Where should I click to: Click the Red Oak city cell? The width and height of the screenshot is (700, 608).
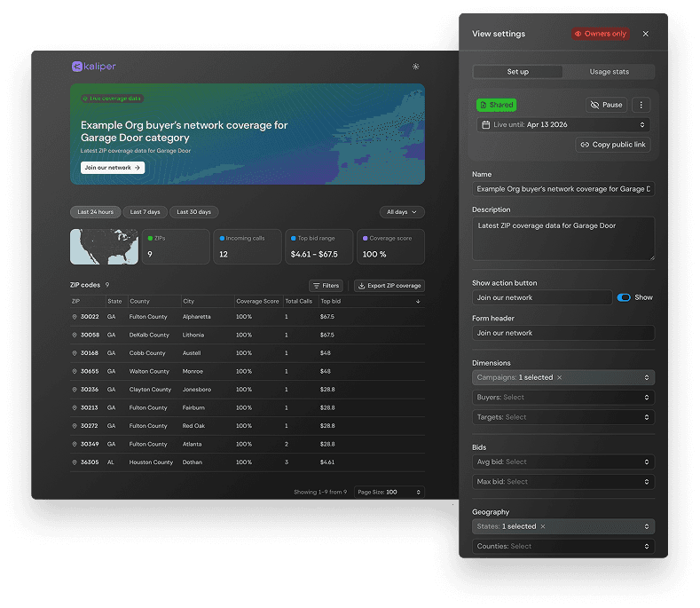click(x=193, y=426)
